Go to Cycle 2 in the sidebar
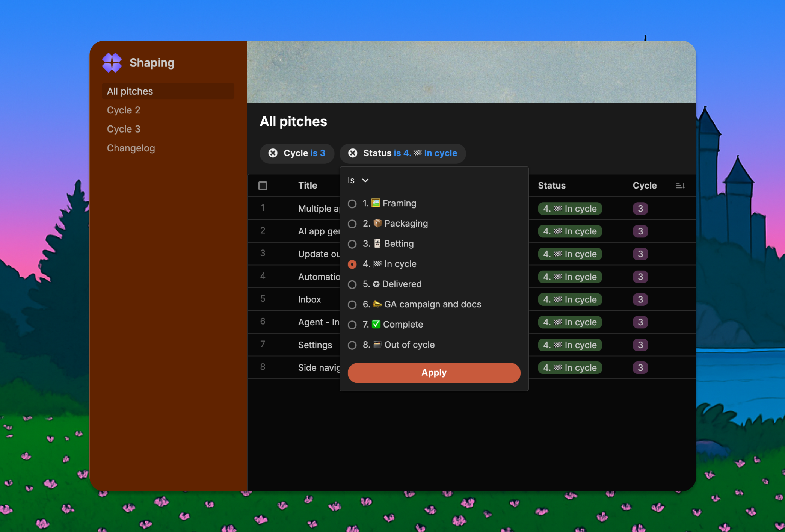 click(x=124, y=110)
